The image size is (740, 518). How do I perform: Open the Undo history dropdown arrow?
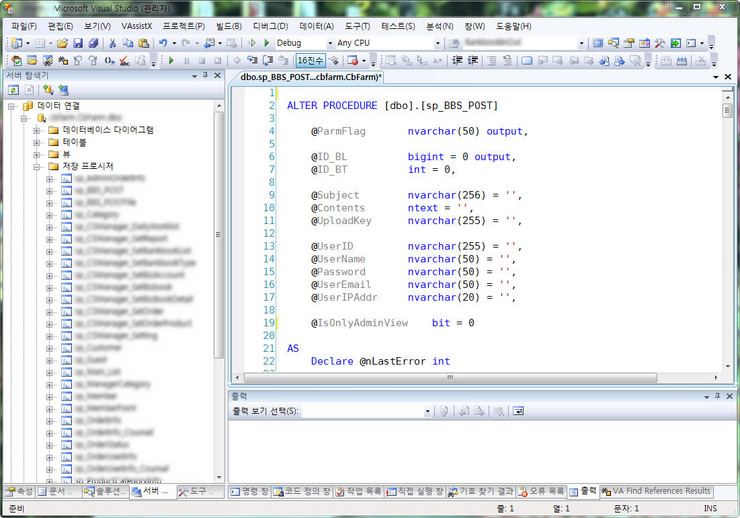pyautogui.click(x=174, y=43)
